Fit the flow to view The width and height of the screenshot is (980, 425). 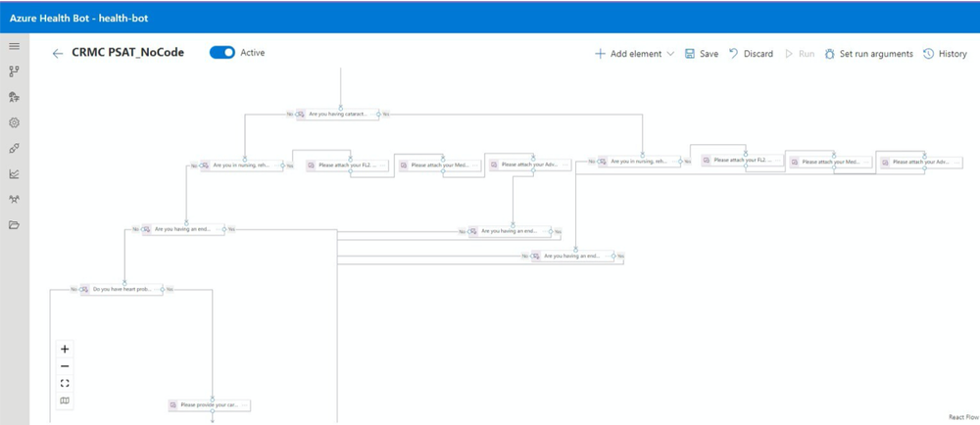(65, 383)
